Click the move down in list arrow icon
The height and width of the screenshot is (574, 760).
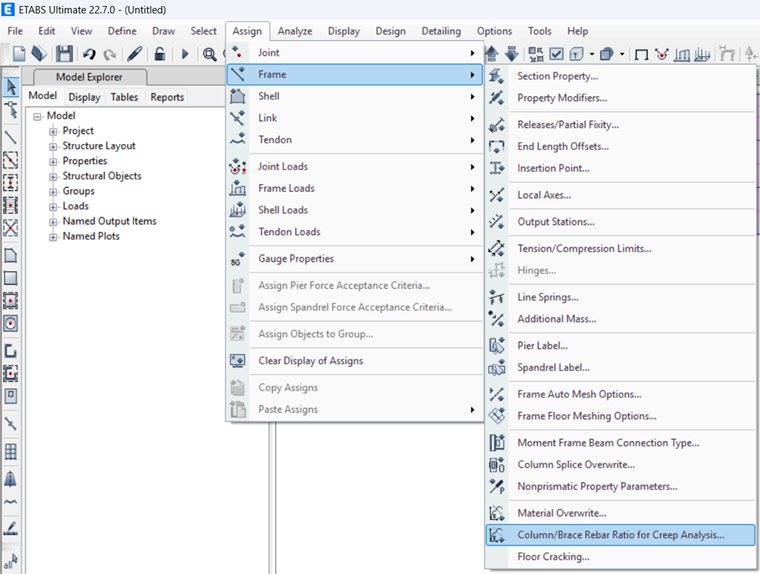(512, 53)
